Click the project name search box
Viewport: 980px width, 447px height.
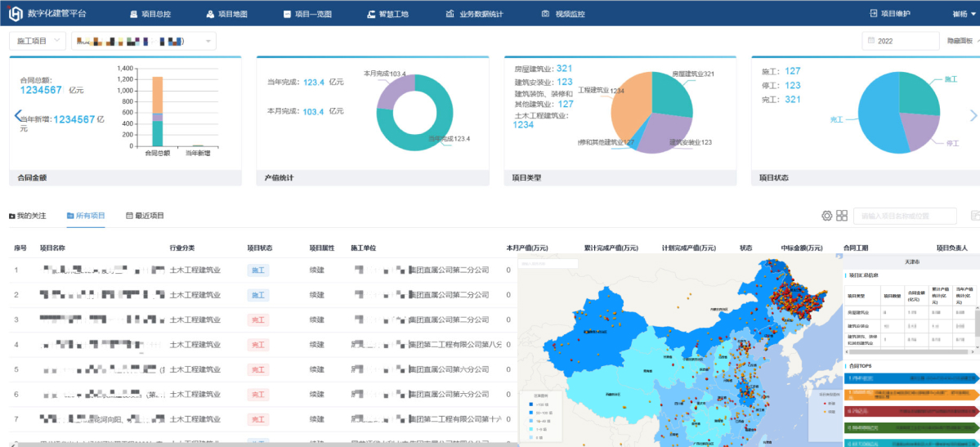pyautogui.click(x=904, y=216)
